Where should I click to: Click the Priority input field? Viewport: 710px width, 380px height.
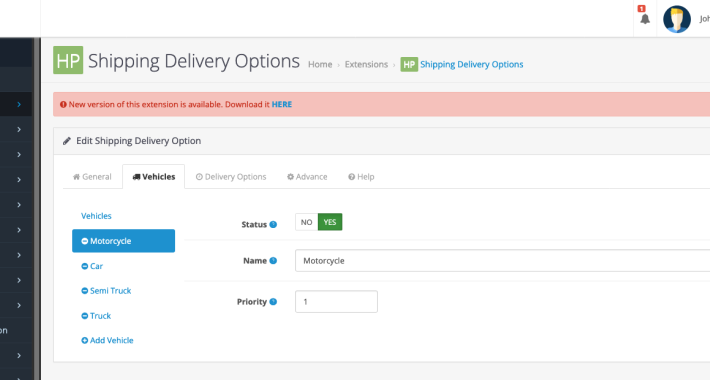tap(336, 302)
